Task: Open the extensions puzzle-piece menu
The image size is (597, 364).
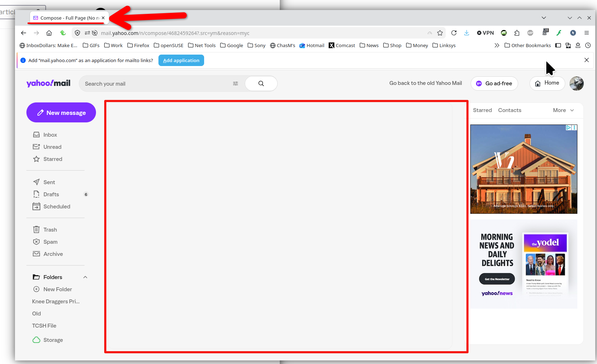Action: (517, 33)
